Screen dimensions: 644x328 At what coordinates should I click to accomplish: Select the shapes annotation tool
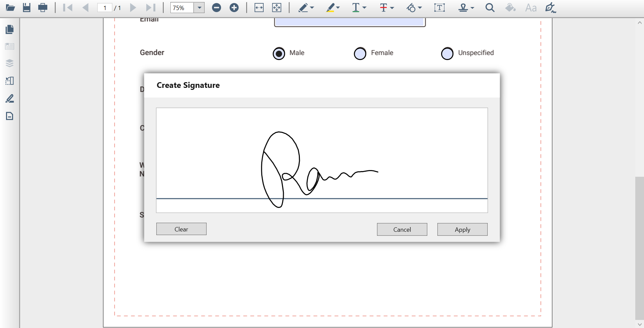tap(411, 8)
